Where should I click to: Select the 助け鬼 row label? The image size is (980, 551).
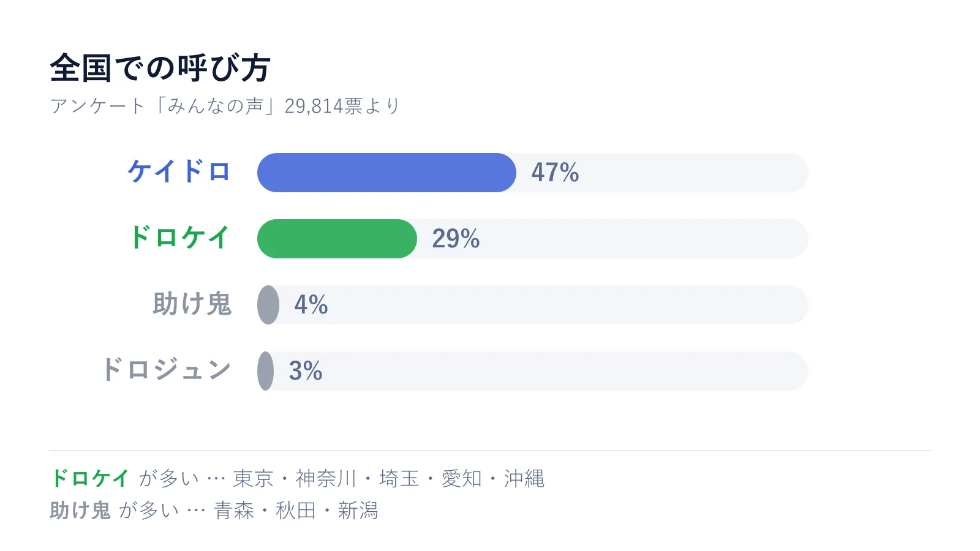(x=192, y=304)
